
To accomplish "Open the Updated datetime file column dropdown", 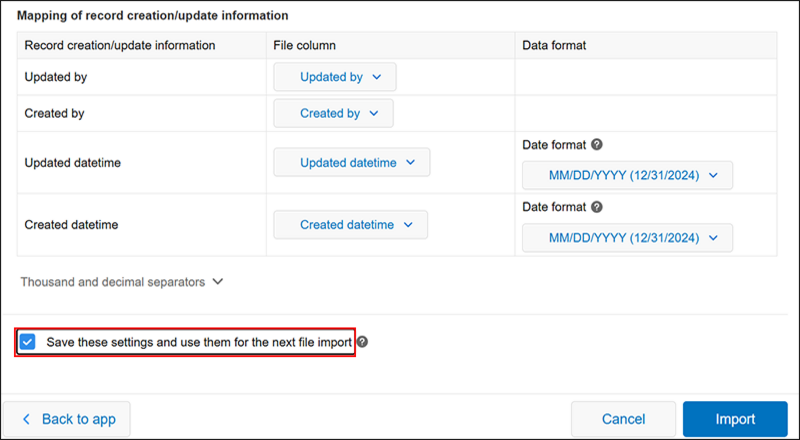I will 352,163.
